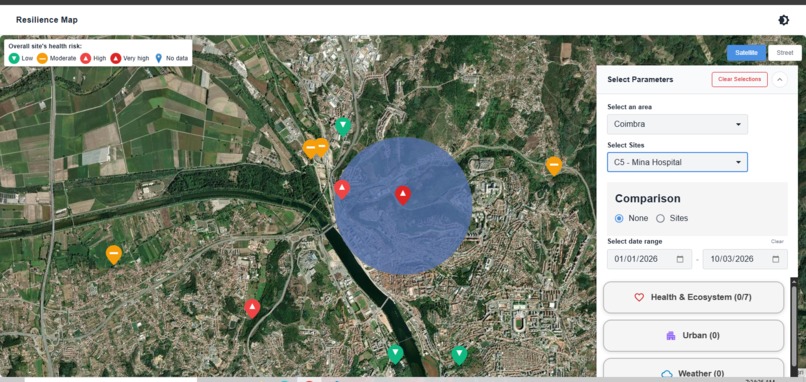Select the None comparison radio button
806x382 pixels.
click(x=619, y=218)
